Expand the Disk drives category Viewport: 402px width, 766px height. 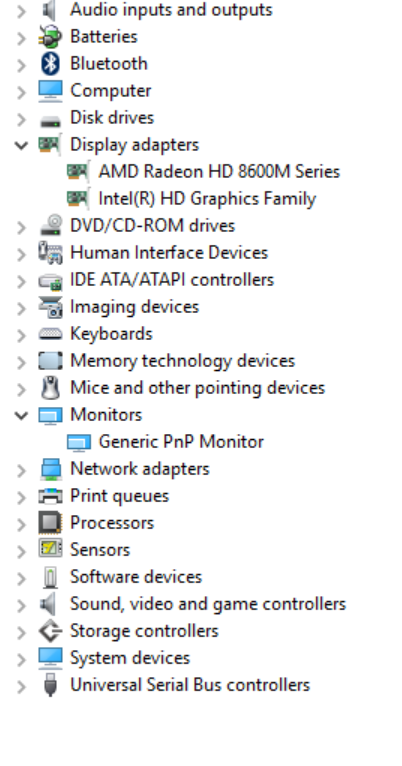tap(21, 118)
